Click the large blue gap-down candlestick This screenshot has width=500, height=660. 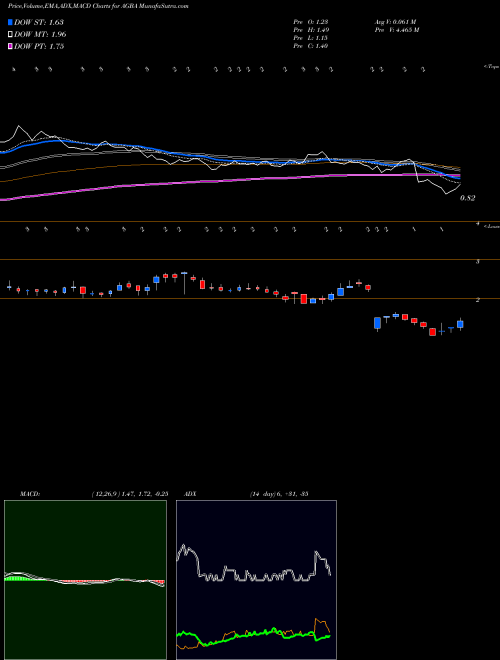coord(377,323)
